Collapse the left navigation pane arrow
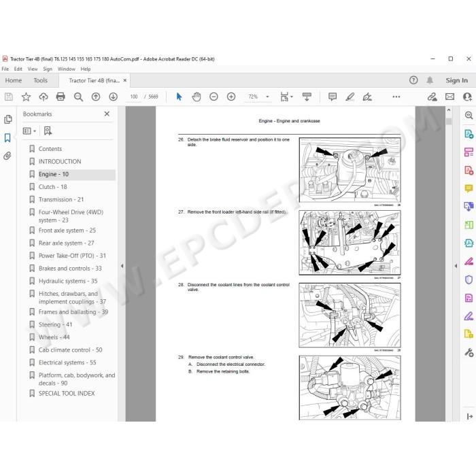 point(122,266)
